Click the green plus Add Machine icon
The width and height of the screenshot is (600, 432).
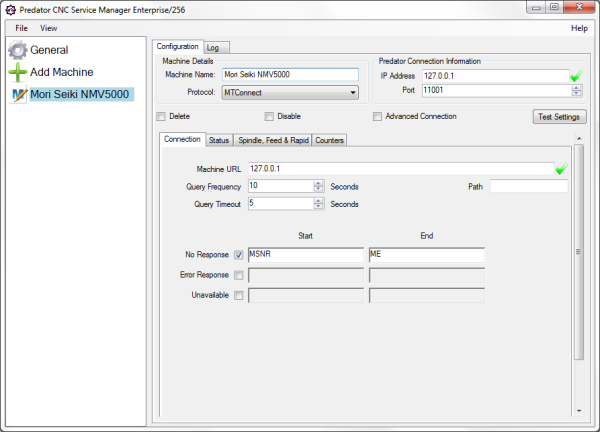point(17,72)
